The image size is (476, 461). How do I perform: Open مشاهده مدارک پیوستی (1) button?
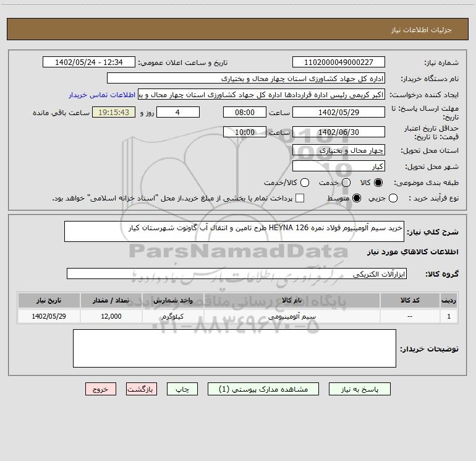[263, 389]
